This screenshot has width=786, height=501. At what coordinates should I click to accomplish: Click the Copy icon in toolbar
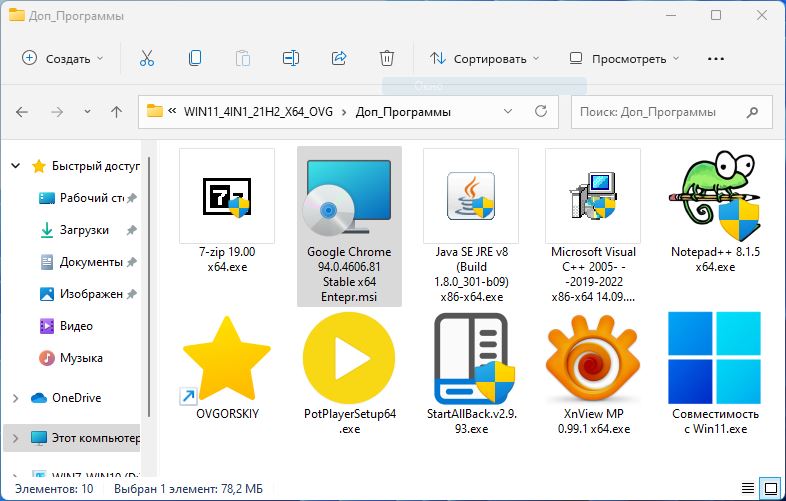(195, 58)
